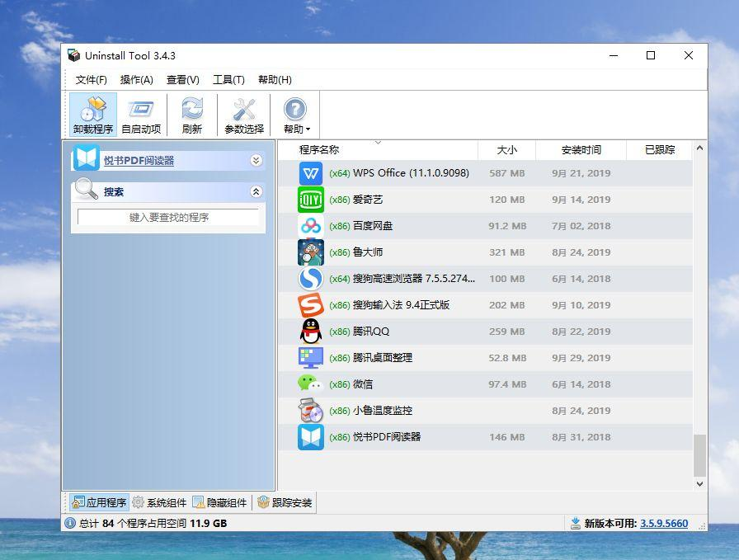This screenshot has height=560, width=739.
Task: Click the info icon in status bar
Action: (70, 523)
